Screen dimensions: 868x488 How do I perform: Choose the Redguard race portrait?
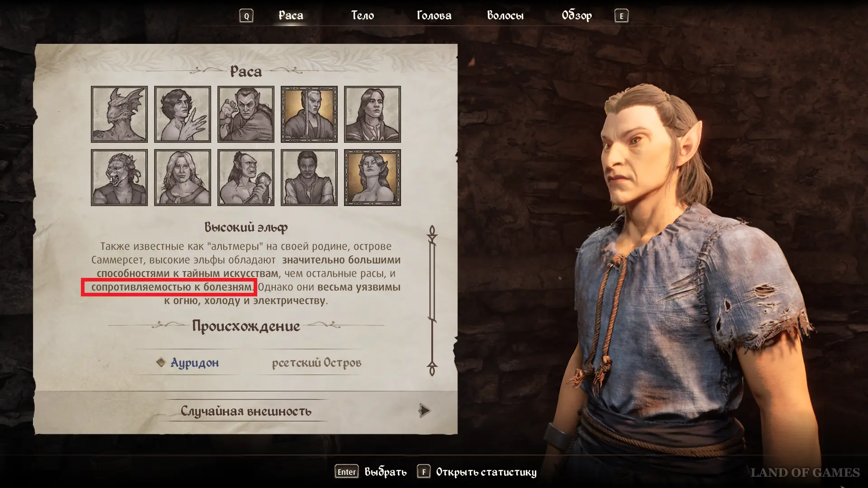pos(309,178)
